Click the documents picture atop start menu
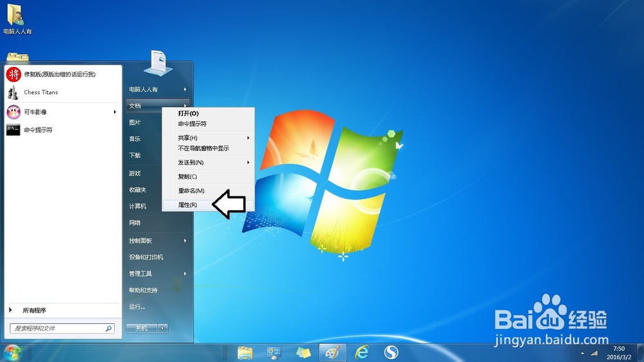Screen dimensions: 644x362 pyautogui.click(x=158, y=63)
